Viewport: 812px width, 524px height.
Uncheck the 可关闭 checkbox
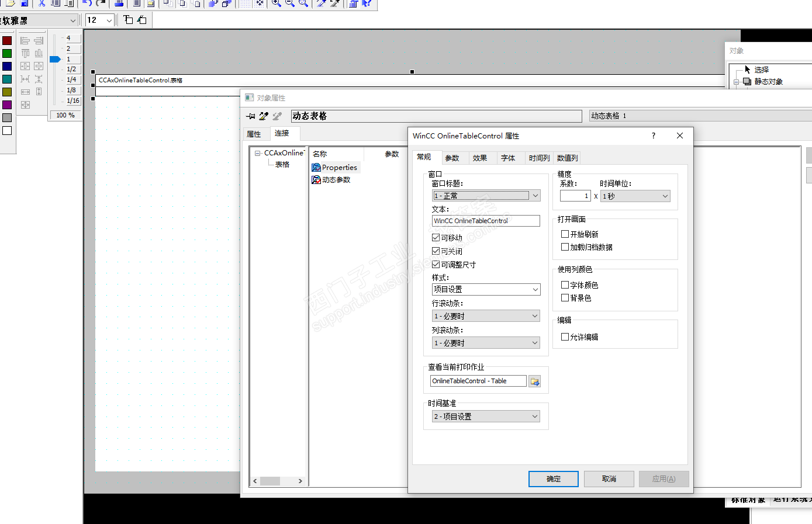(x=436, y=251)
